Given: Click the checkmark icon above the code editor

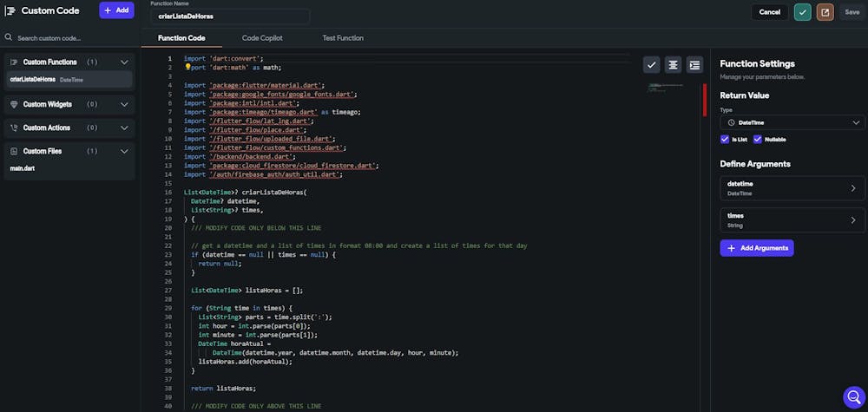Looking at the screenshot, I should [651, 65].
